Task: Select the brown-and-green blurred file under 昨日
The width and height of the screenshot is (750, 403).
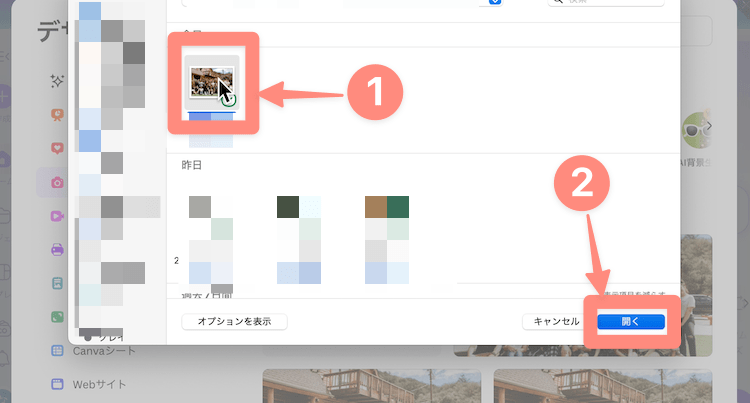Action: point(387,240)
